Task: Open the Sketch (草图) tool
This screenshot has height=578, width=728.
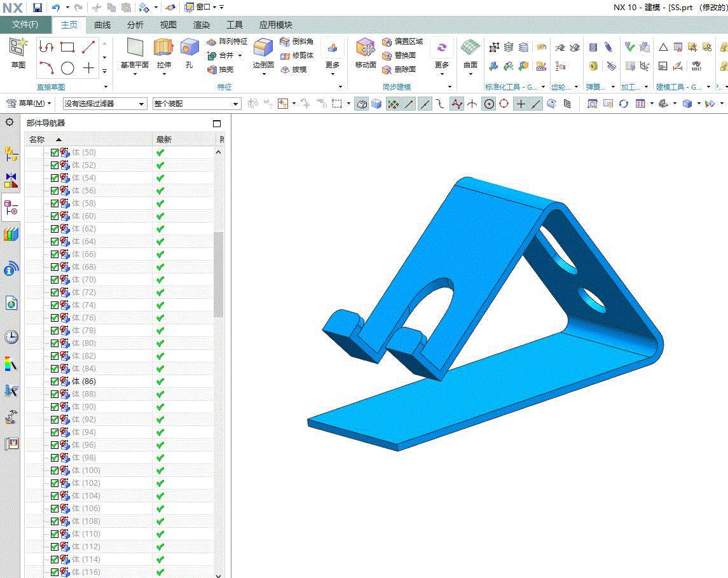Action: click(18, 53)
